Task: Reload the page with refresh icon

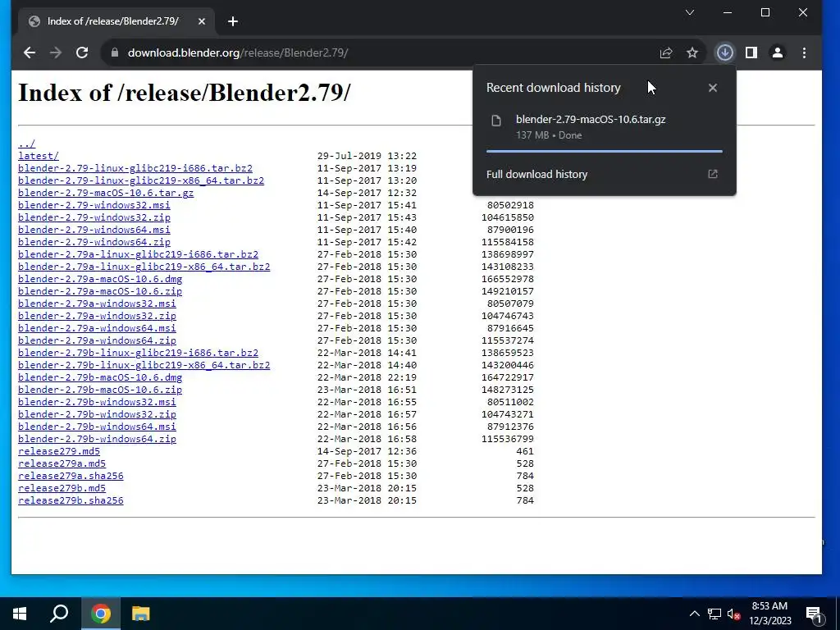Action: pyautogui.click(x=82, y=52)
